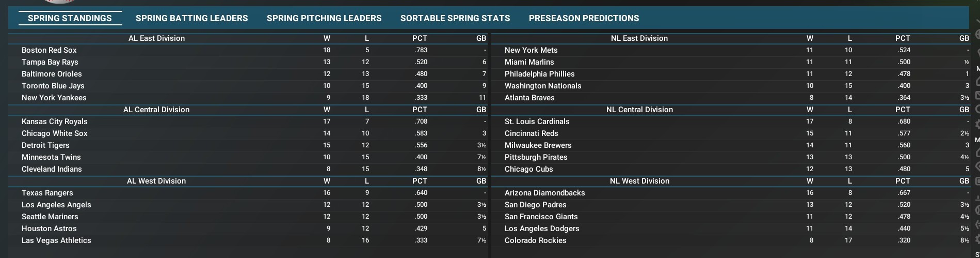This screenshot has width=980, height=258.
Task: Click the New York Mets team link
Action: tap(531, 50)
